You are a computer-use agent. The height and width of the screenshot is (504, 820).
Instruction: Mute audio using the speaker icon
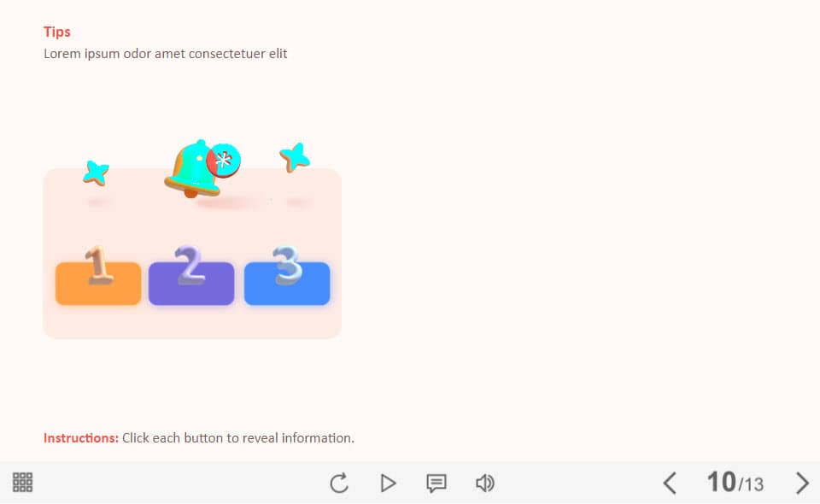485,483
